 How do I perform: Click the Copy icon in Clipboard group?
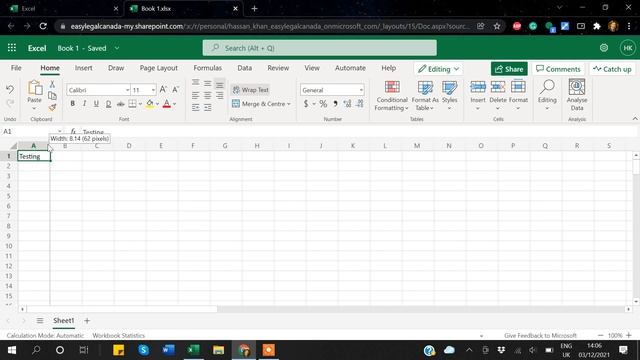coord(52,96)
